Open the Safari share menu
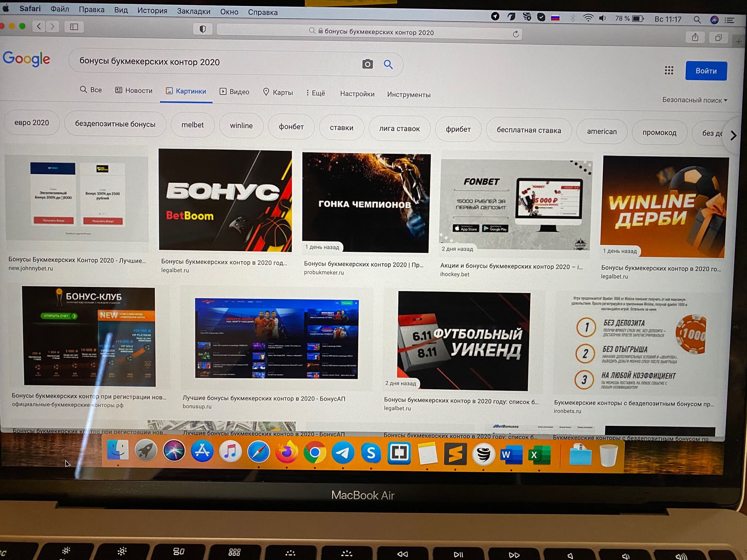 (x=695, y=37)
